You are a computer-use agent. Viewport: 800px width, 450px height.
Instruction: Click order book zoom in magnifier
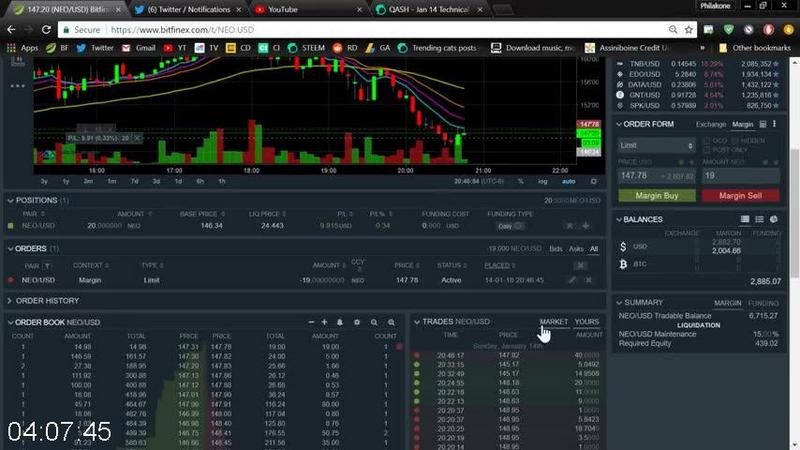click(x=391, y=322)
